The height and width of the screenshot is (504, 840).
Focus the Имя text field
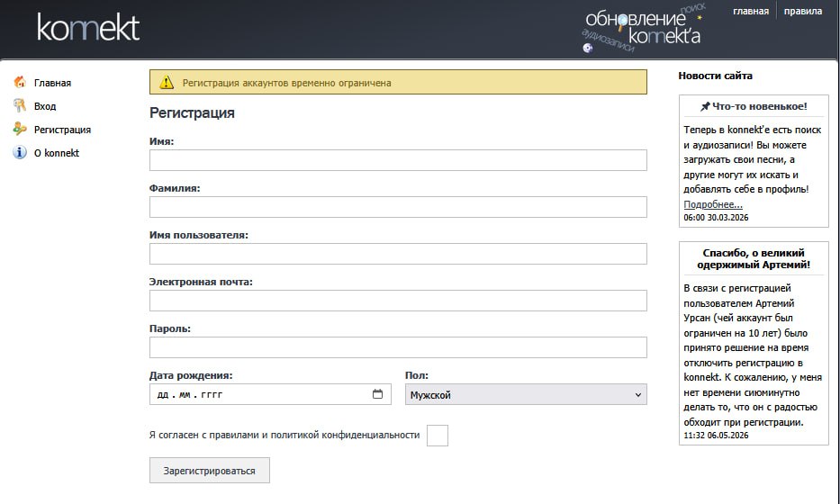398,160
